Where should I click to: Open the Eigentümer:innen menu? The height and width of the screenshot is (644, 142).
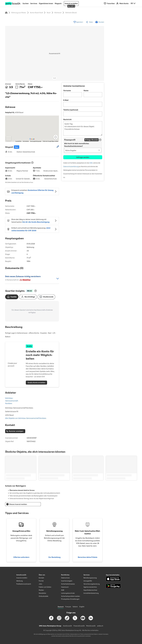[x=46, y=4]
